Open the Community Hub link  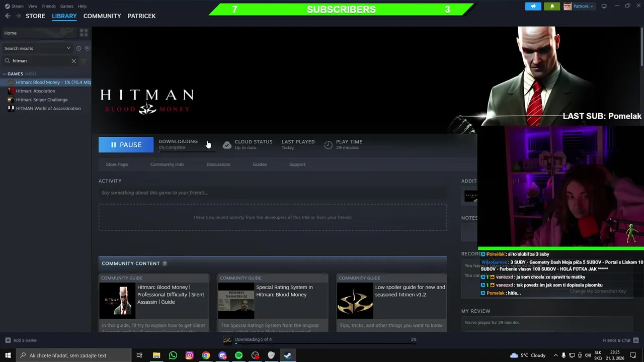pos(167,164)
